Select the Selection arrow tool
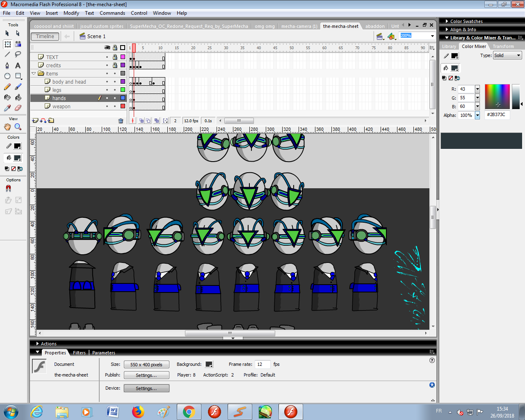 (7, 33)
